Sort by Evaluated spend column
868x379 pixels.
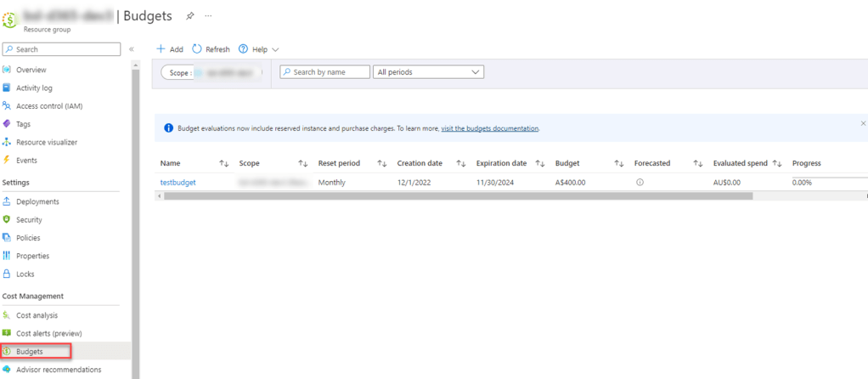pyautogui.click(x=776, y=163)
